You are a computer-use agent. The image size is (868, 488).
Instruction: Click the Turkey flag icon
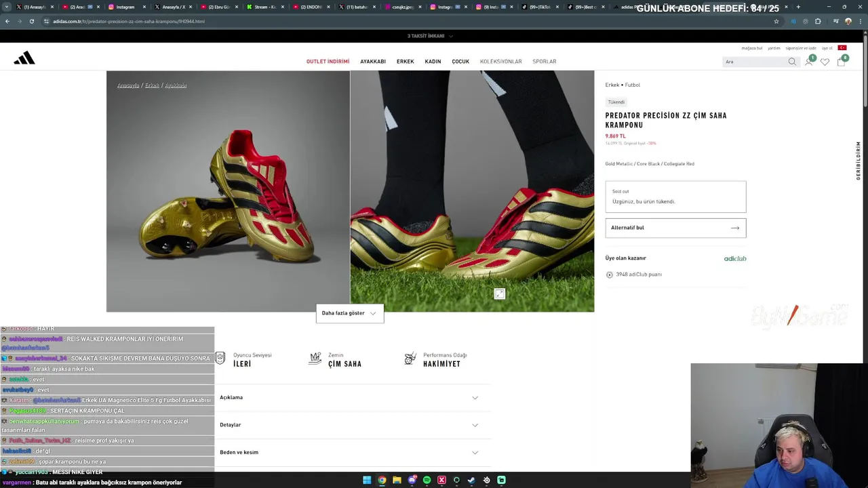(842, 48)
